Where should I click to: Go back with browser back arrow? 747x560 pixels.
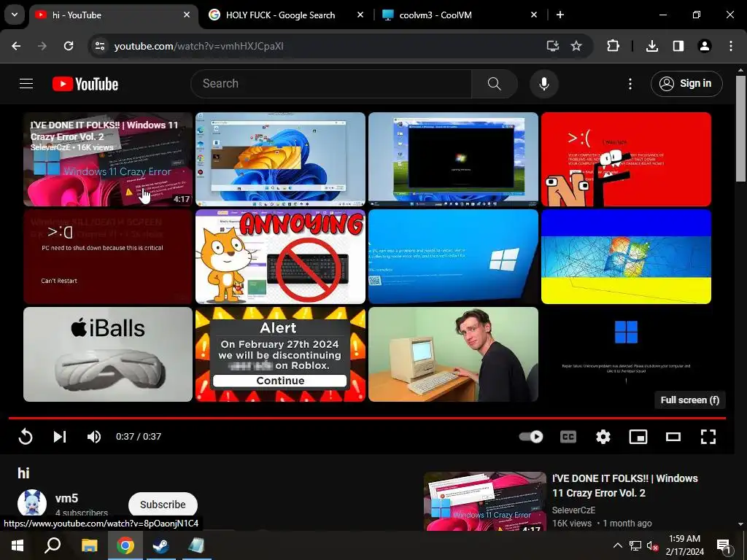coord(16,46)
